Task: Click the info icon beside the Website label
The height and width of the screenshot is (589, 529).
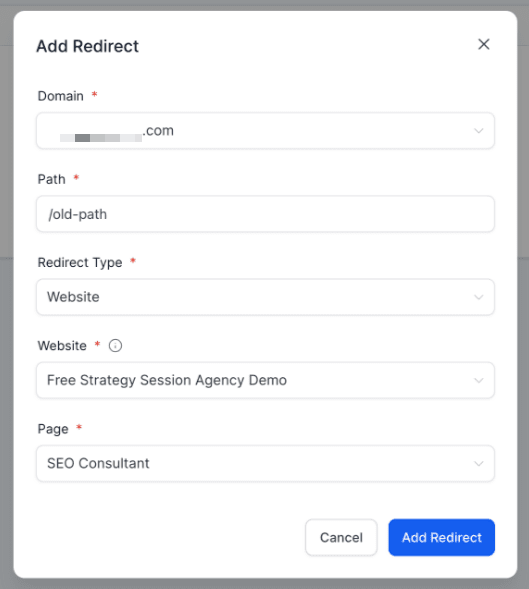Action: click(x=115, y=346)
